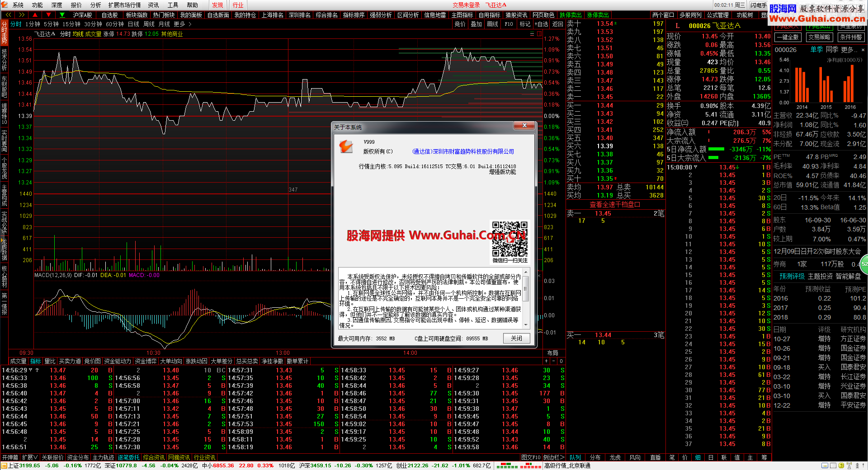The width and height of the screenshot is (868, 470).
Task: Click the antenna signal icon in status bar
Action: 849,465
